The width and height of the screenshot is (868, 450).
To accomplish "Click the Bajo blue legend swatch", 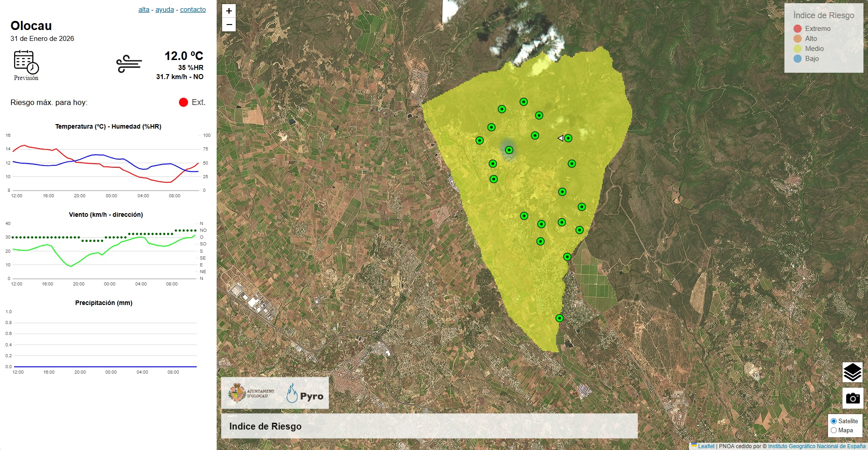I will (797, 59).
